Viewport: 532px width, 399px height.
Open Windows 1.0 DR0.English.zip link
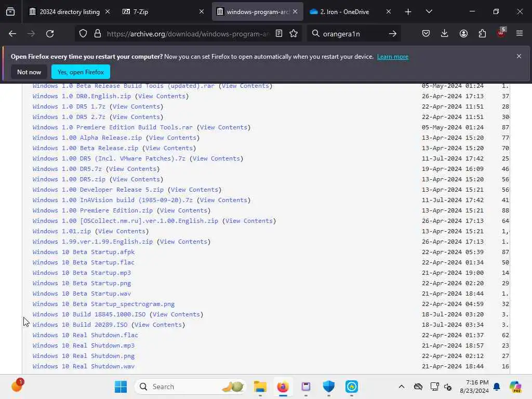coord(82,96)
